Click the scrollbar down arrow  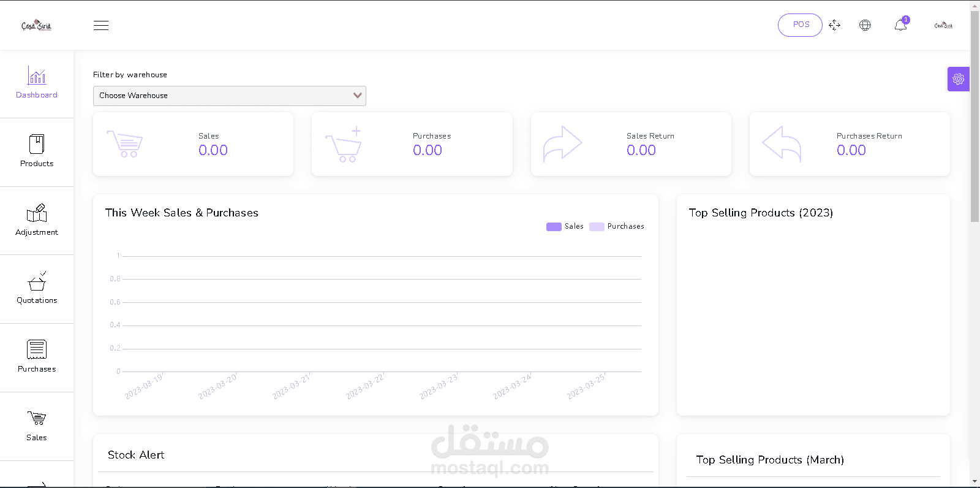(975, 482)
